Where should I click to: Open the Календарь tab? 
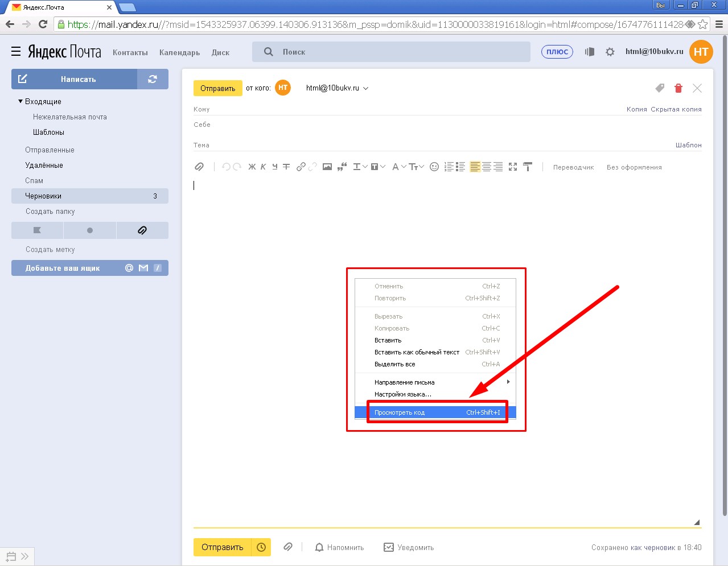point(180,52)
